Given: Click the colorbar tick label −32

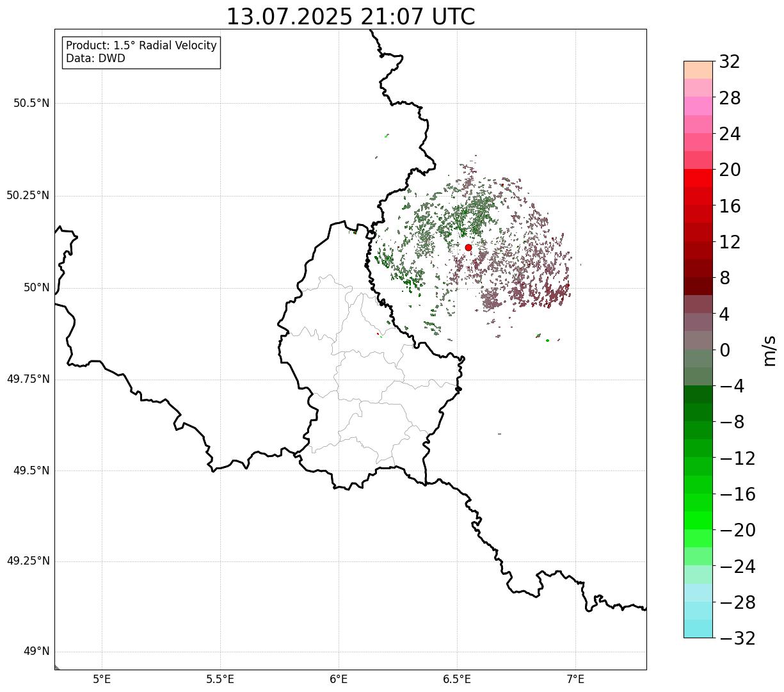Looking at the screenshot, I should tap(737, 638).
